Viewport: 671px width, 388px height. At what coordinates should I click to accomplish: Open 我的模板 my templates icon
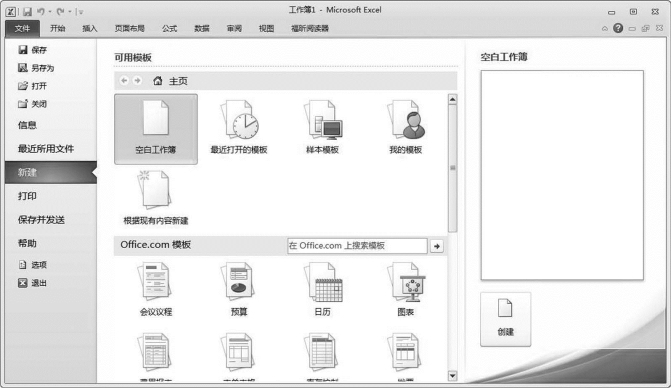click(405, 127)
